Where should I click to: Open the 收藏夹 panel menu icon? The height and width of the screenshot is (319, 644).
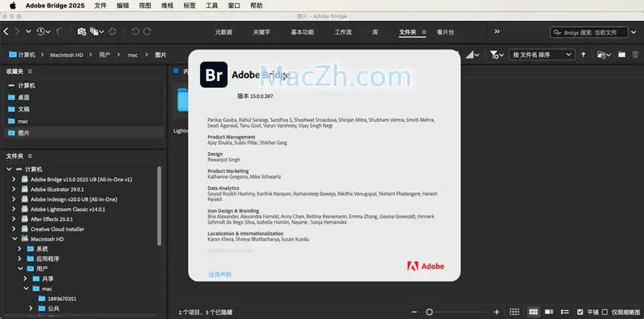pos(30,72)
